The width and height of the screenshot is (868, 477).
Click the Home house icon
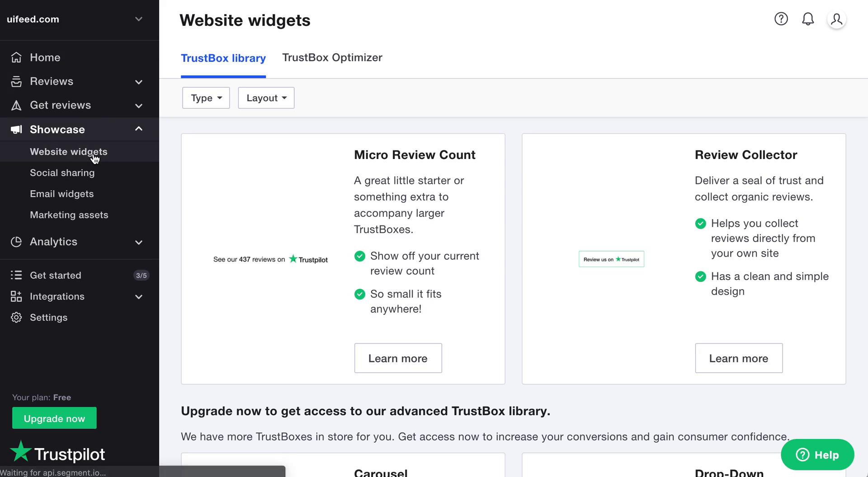16,57
